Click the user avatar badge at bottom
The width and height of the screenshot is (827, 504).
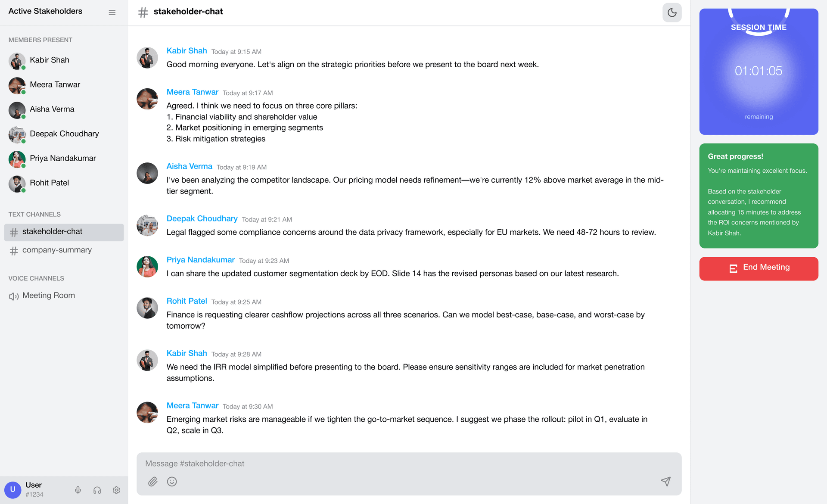click(x=13, y=490)
